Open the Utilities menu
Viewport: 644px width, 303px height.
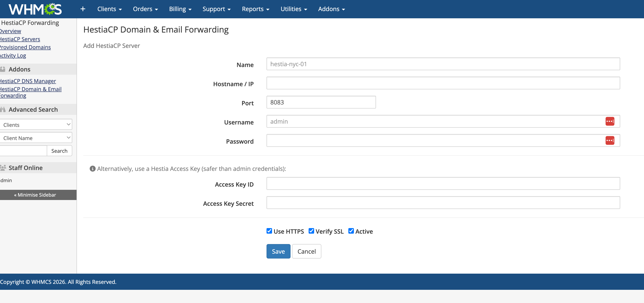click(x=294, y=9)
